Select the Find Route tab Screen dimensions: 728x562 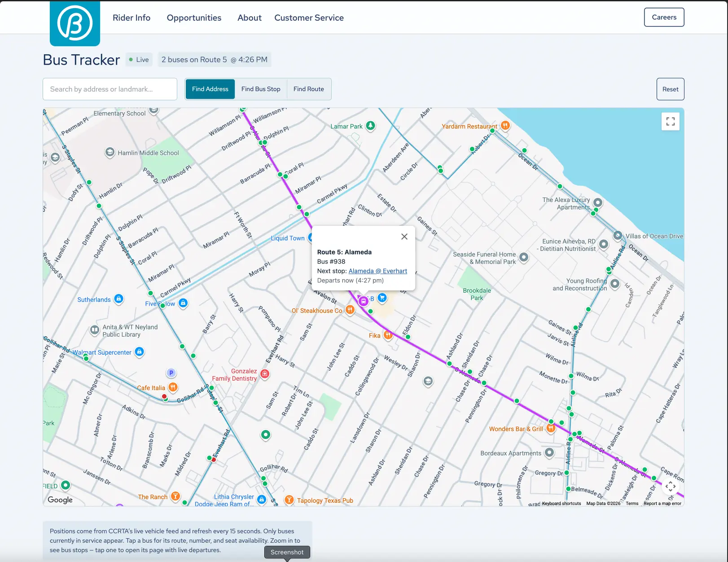309,89
